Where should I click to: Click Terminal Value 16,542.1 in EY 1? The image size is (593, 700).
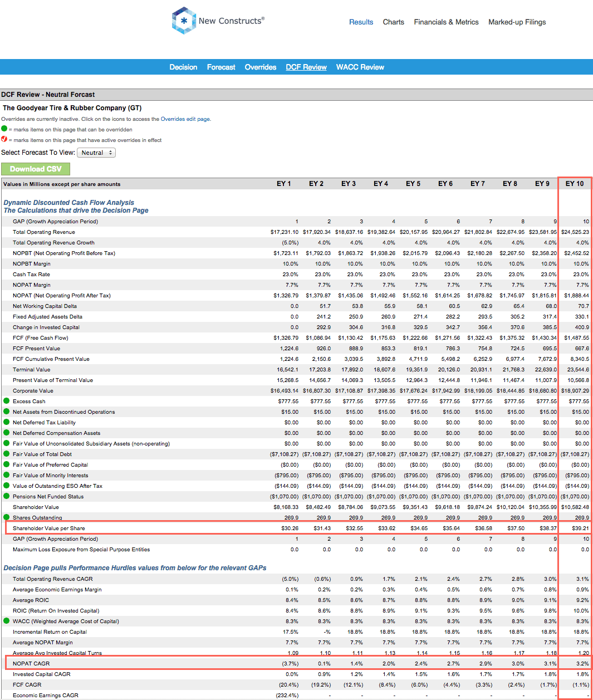(288, 370)
